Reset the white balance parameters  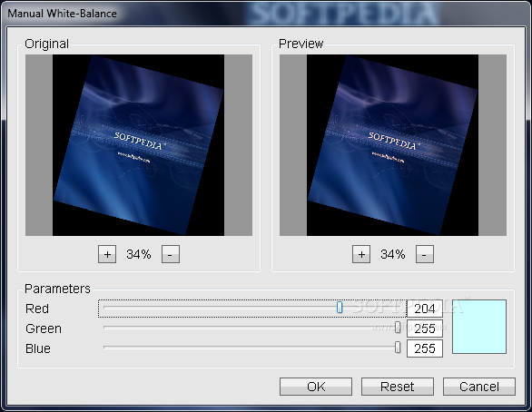point(398,387)
